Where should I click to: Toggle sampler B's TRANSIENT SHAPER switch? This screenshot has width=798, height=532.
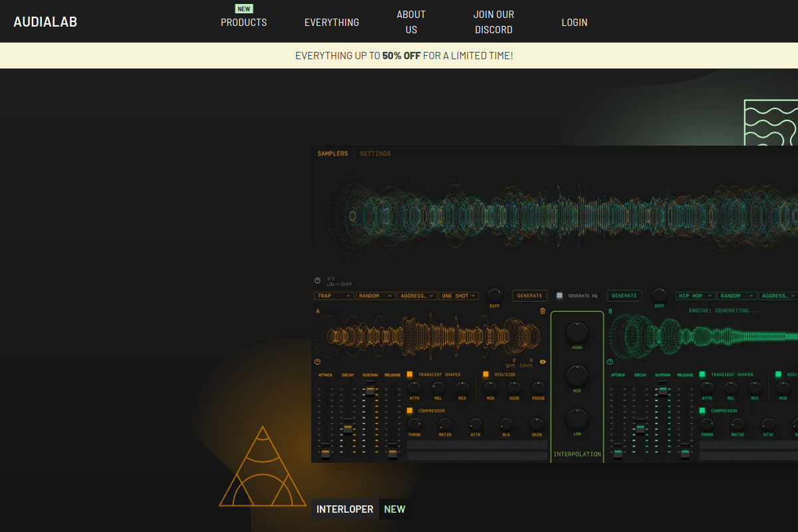pyautogui.click(x=702, y=374)
